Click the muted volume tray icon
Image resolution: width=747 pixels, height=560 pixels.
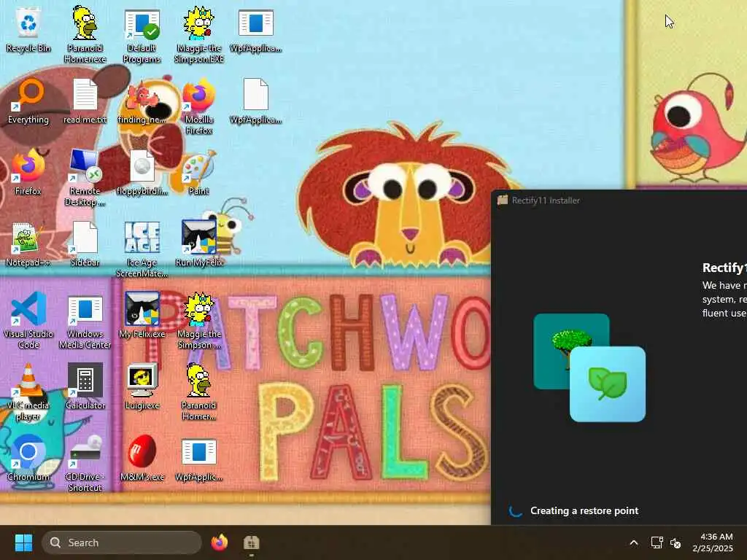[676, 542]
